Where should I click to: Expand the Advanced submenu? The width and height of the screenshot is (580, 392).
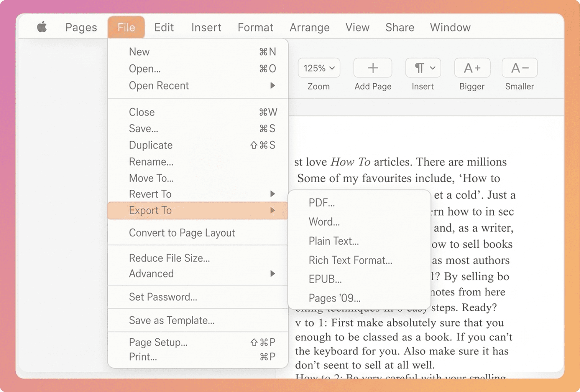(x=198, y=274)
